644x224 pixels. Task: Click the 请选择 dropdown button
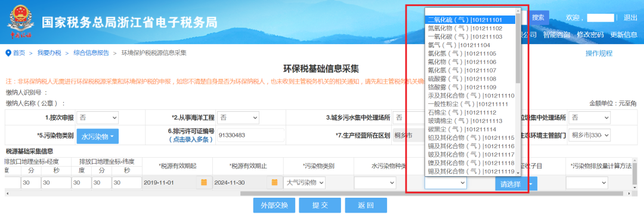tap(516, 184)
